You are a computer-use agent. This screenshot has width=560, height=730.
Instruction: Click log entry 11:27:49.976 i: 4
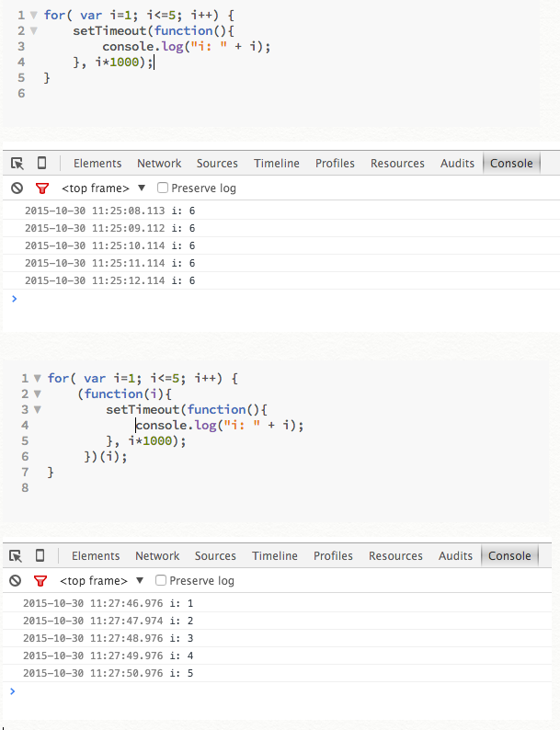coord(278,656)
